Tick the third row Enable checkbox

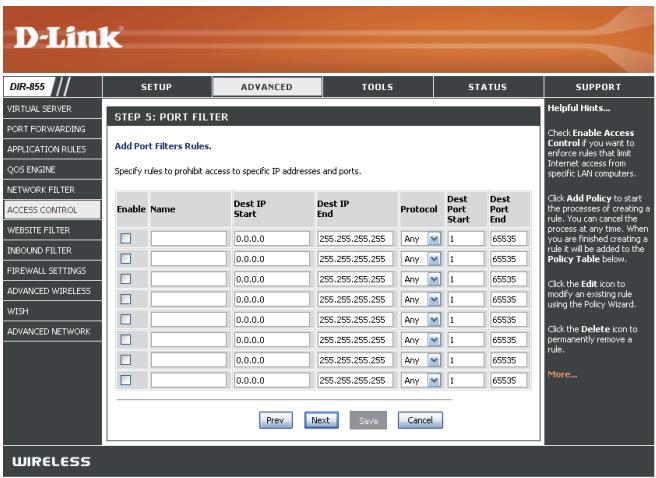pyautogui.click(x=126, y=279)
